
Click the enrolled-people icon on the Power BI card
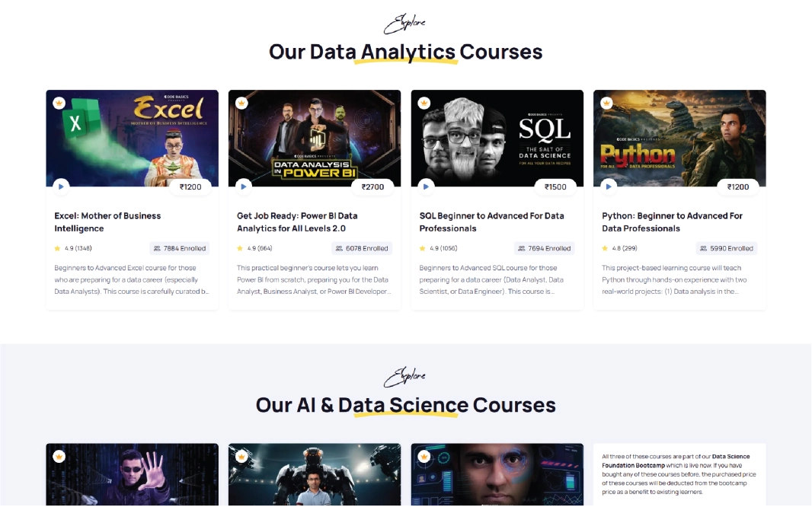click(337, 247)
